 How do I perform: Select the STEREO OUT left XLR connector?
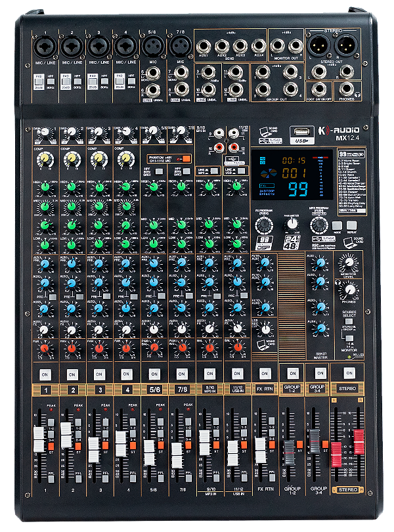point(318,45)
